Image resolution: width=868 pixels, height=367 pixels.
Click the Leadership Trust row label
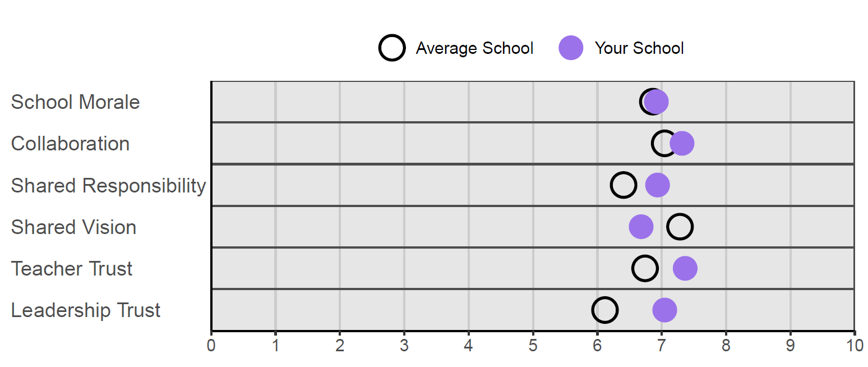pos(86,310)
